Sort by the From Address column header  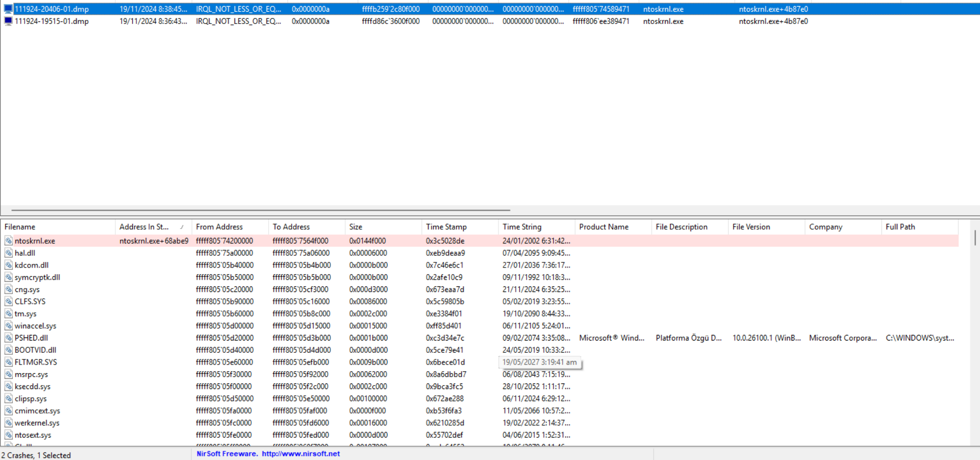(230, 227)
